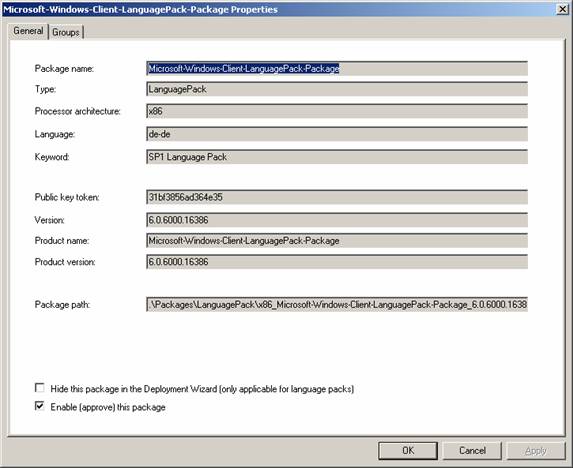Screen dimensions: 573x468
Task: Click the Version field 6.0.6000.16386
Action: [x=337, y=220]
